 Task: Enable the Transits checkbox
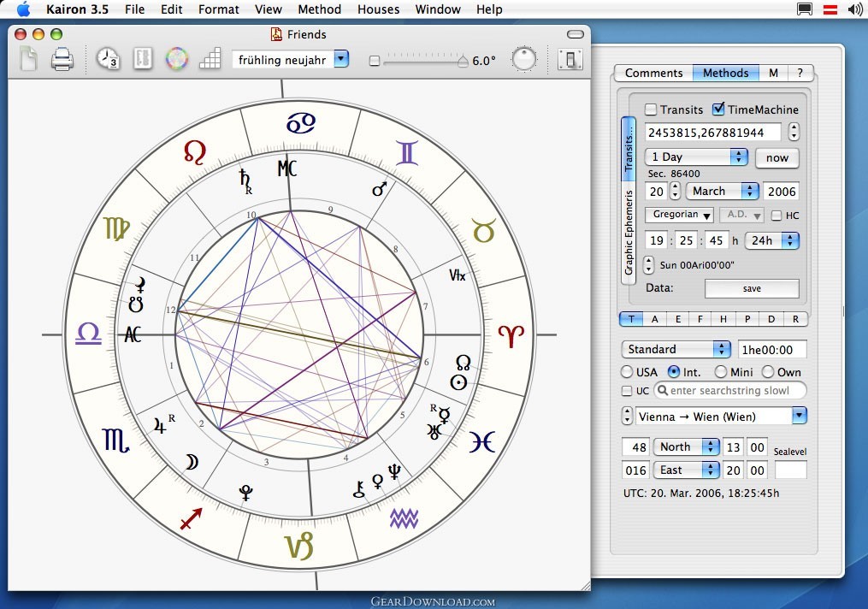point(651,109)
